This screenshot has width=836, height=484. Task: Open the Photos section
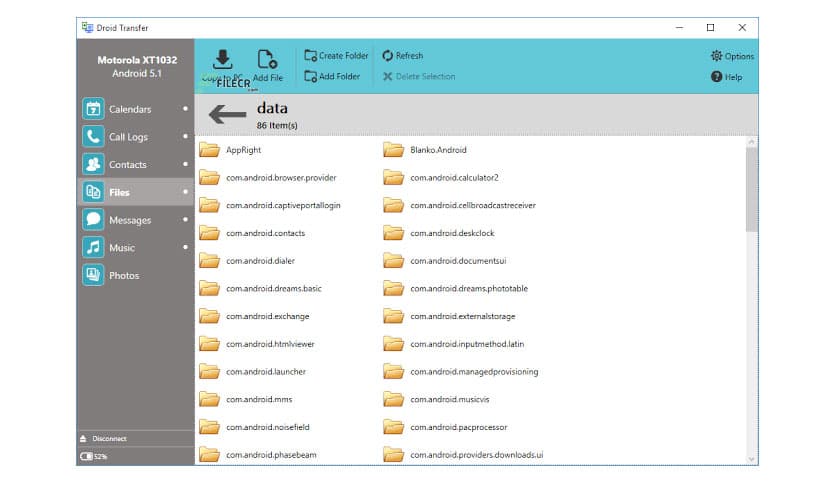tap(135, 275)
